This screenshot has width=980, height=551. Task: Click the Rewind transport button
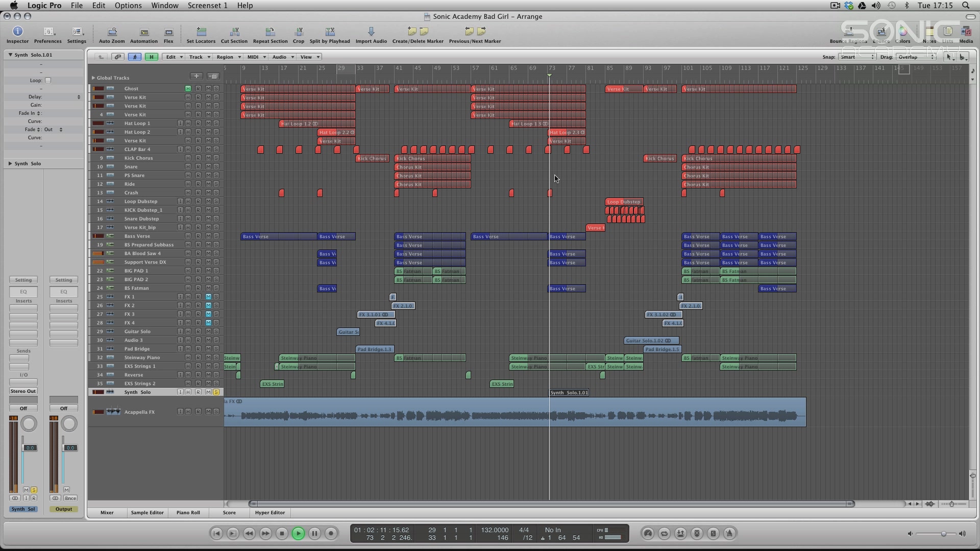[x=249, y=534]
